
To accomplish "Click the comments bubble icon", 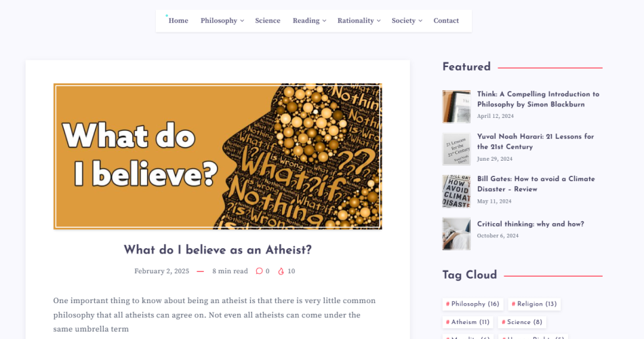I will 259,271.
